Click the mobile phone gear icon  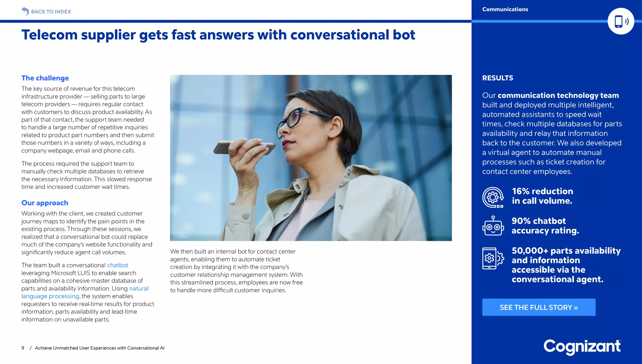click(493, 258)
